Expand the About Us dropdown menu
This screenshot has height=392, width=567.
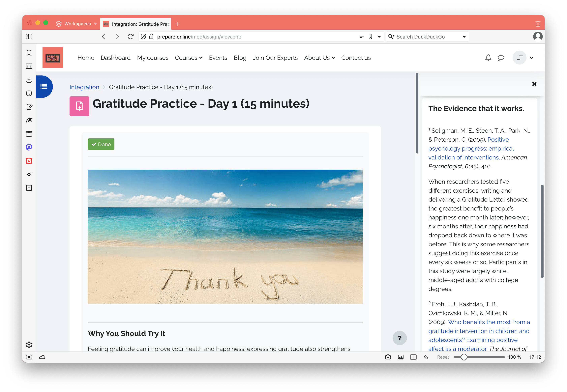coord(319,58)
